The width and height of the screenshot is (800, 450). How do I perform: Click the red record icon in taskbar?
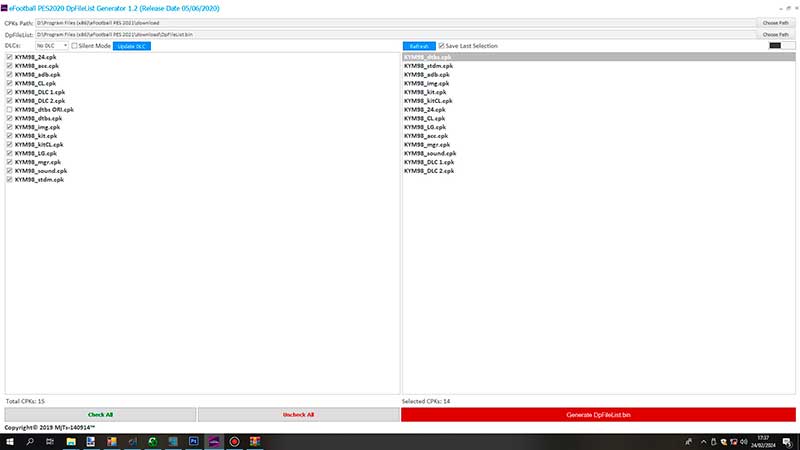click(x=234, y=441)
